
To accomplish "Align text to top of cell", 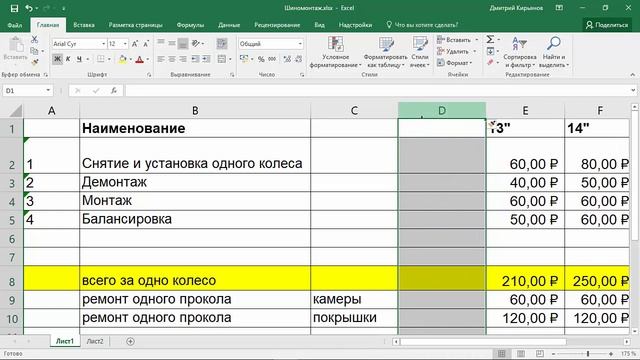I will click(161, 43).
